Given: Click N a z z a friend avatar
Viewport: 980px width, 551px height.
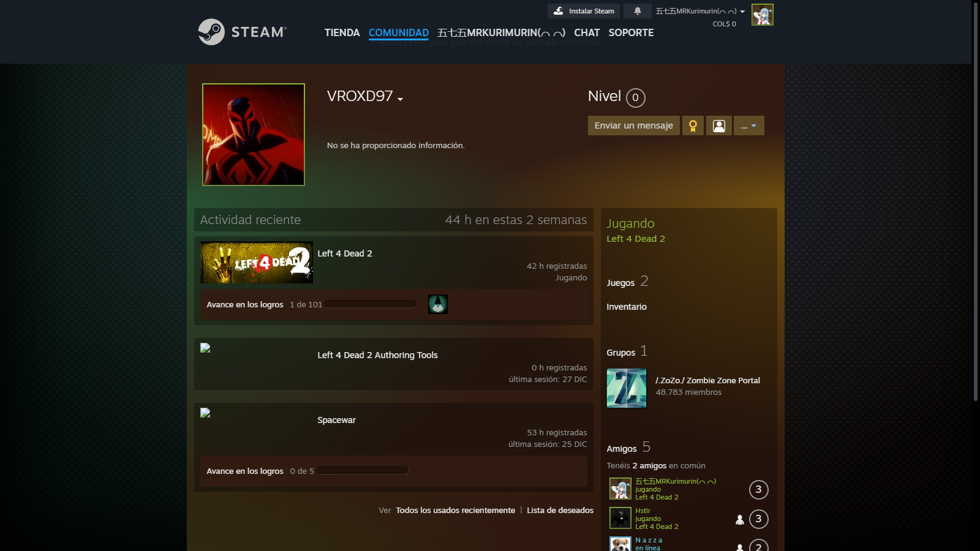Looking at the screenshot, I should [x=620, y=544].
